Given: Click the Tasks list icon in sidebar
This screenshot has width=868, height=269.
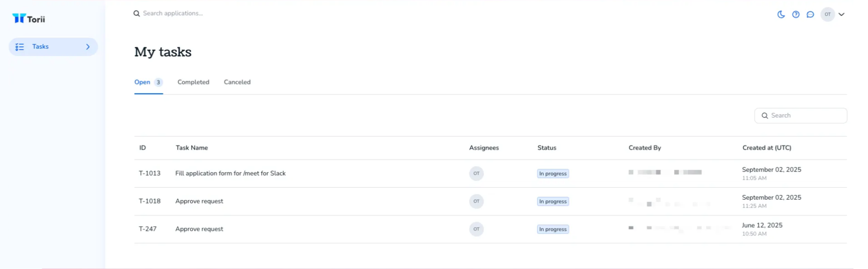Looking at the screenshot, I should 20,47.
